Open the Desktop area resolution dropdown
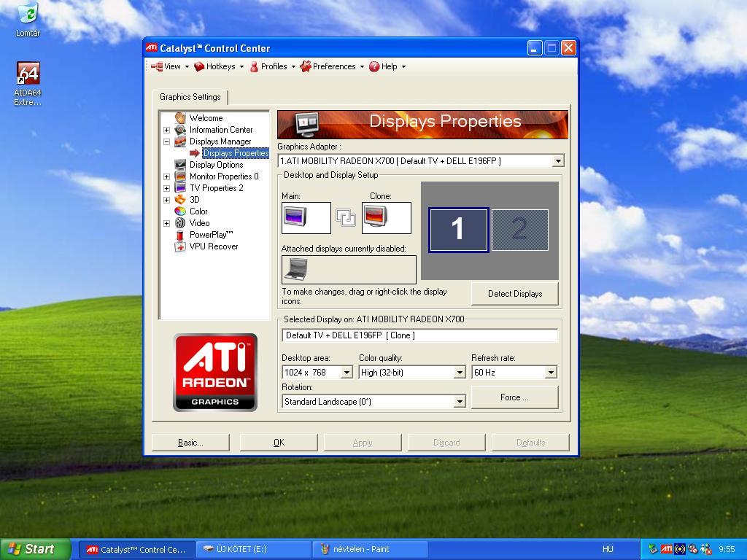This screenshot has height=560, width=747. (x=347, y=373)
